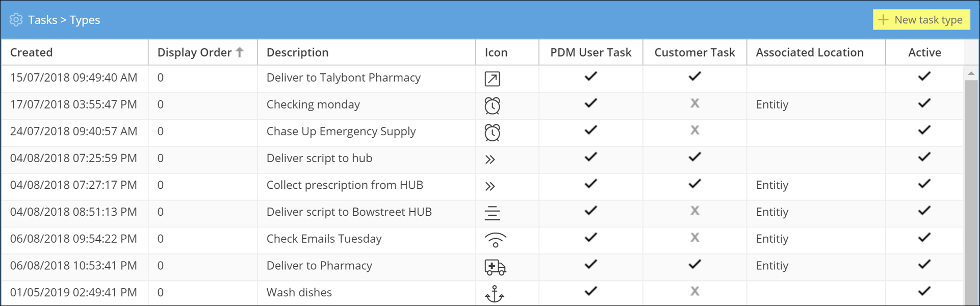Click the settings gear icon beside Tasks
The height and width of the screenshot is (306, 980).
[x=16, y=20]
